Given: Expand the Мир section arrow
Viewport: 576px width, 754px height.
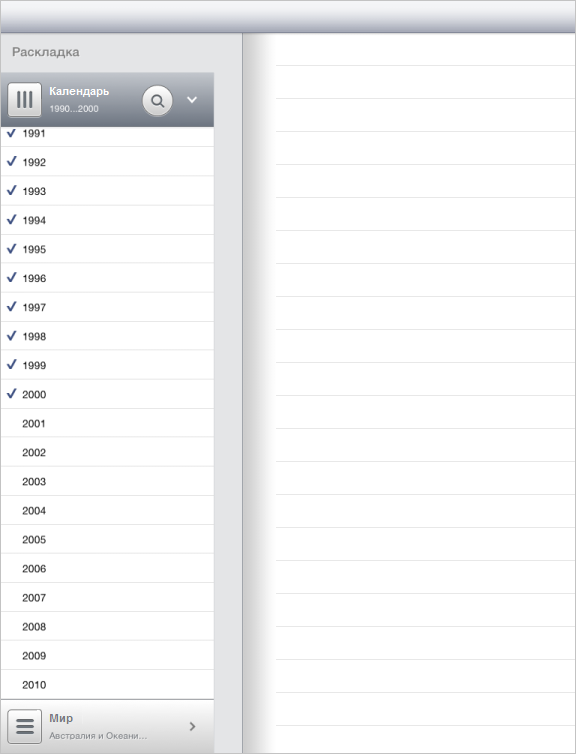Looking at the screenshot, I should [192, 726].
